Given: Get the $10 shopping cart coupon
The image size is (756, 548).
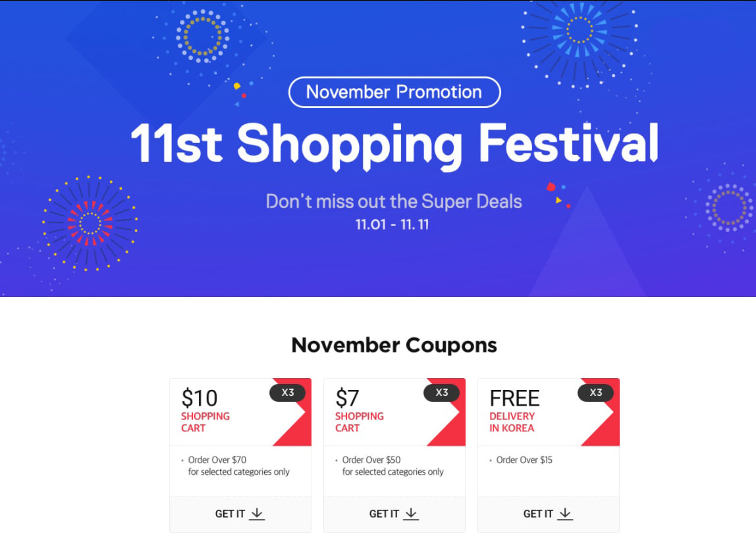Looking at the screenshot, I should 240,514.
